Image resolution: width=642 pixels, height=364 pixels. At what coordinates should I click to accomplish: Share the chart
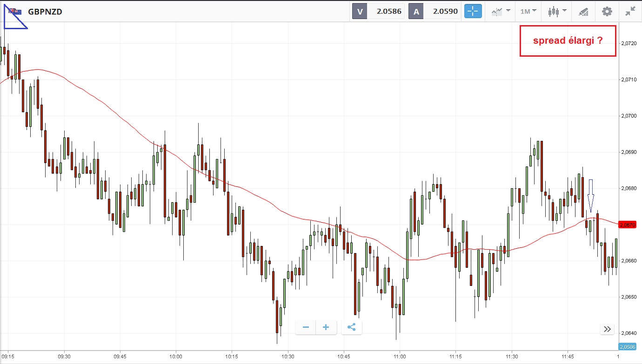(351, 327)
